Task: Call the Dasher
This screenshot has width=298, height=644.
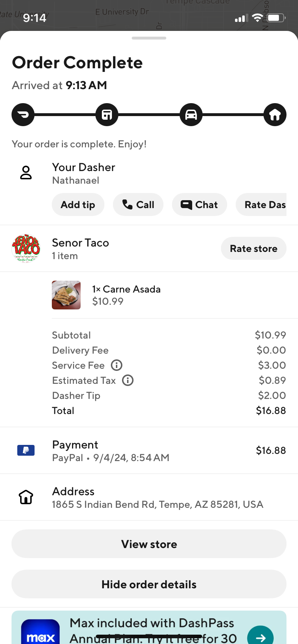Action: tap(138, 205)
